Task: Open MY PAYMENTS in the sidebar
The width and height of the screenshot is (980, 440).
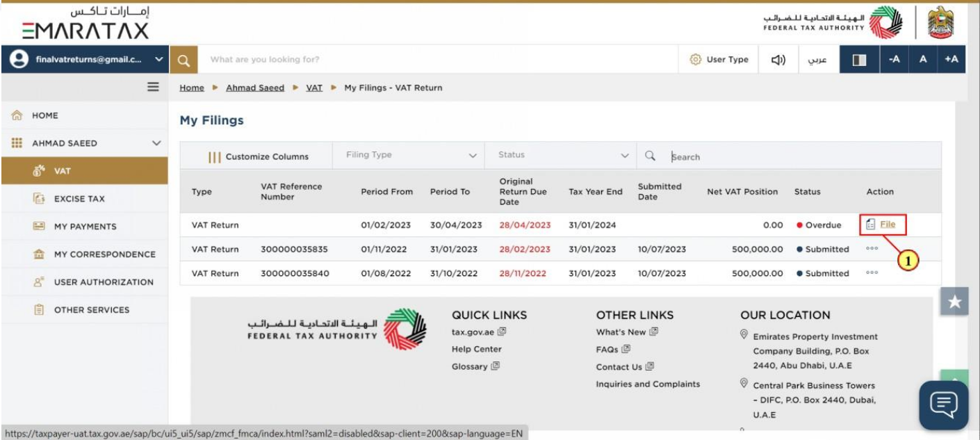Action: (84, 227)
